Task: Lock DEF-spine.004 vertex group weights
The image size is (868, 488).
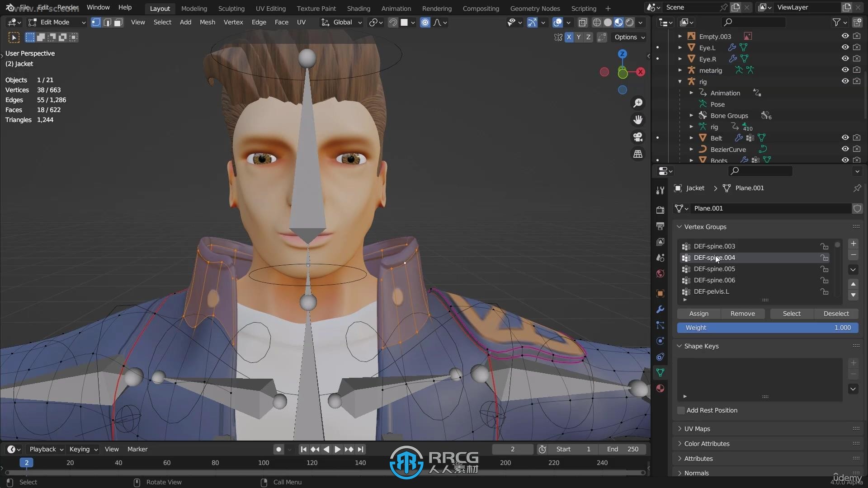Action: click(825, 258)
